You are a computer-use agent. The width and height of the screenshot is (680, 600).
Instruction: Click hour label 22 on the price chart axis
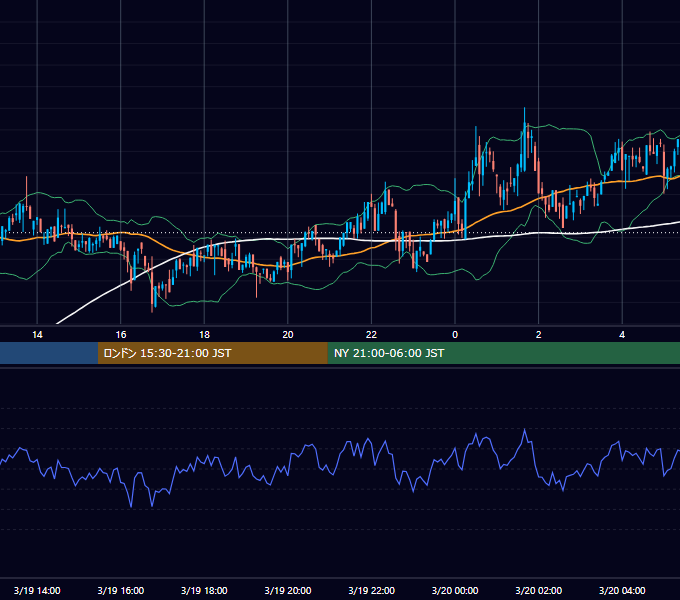[372, 335]
